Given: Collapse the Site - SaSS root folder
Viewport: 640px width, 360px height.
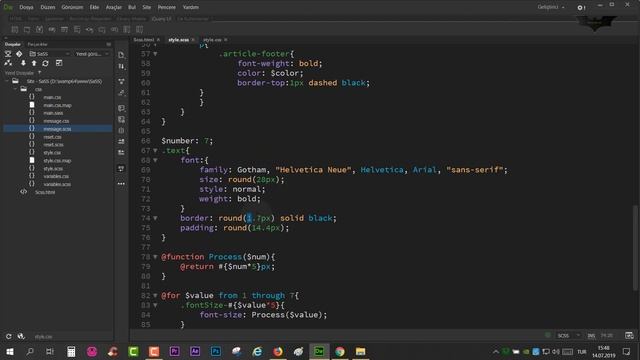Looking at the screenshot, I should (7, 81).
